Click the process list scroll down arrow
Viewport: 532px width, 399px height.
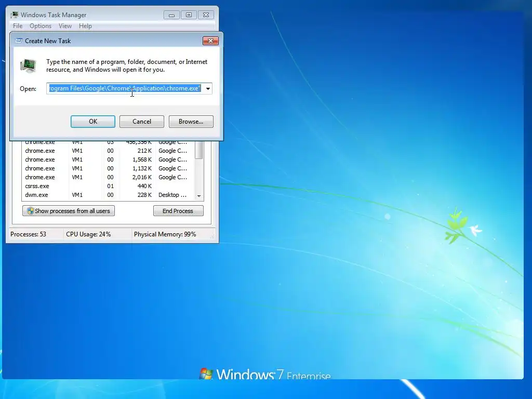coord(199,196)
